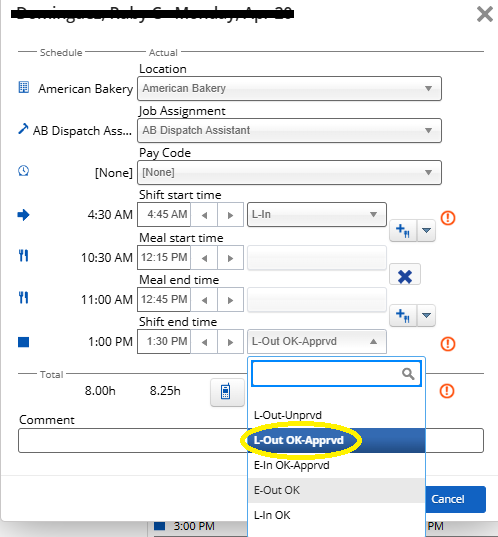Image resolution: width=498 pixels, height=537 pixels.
Task: Increase Meal start time with right arrow
Action: pyautogui.click(x=231, y=258)
